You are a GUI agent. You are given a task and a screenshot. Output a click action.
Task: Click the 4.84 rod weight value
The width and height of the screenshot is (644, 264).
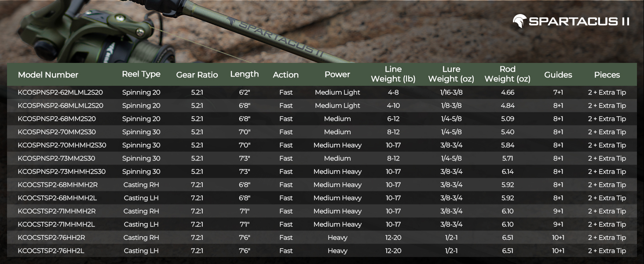[x=508, y=106]
